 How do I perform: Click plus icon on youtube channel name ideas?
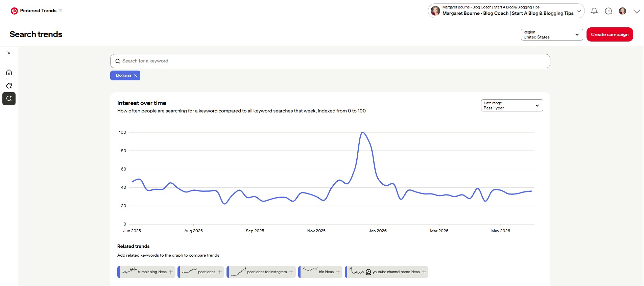[x=424, y=272]
